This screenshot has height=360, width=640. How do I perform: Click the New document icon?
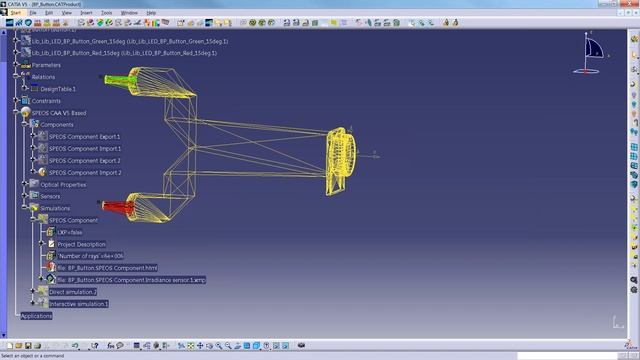tap(10, 346)
